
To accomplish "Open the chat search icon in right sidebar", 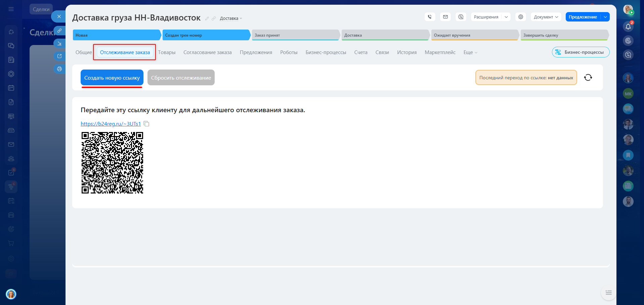I will (x=628, y=55).
